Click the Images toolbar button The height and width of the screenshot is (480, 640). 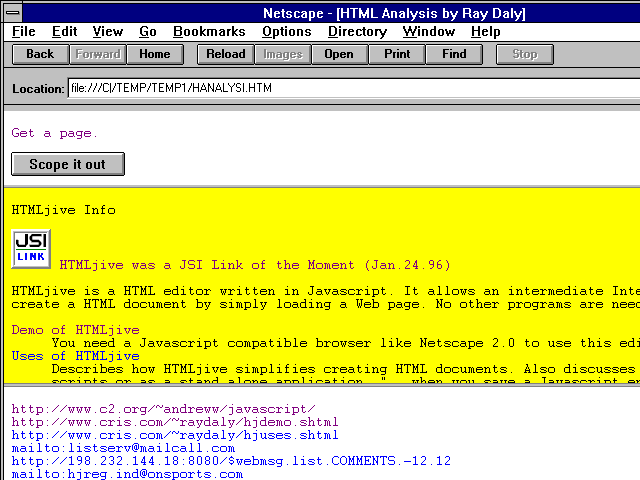click(283, 54)
